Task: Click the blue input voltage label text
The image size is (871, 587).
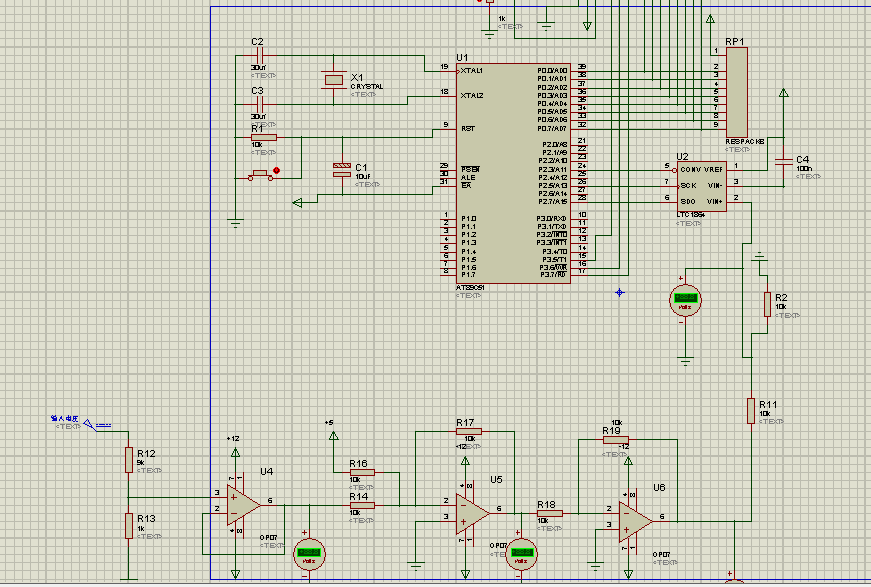Action: (x=65, y=419)
